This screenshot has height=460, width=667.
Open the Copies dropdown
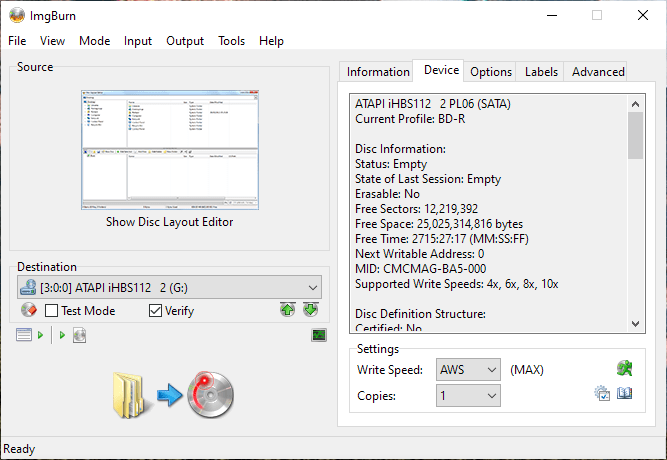[468, 396]
